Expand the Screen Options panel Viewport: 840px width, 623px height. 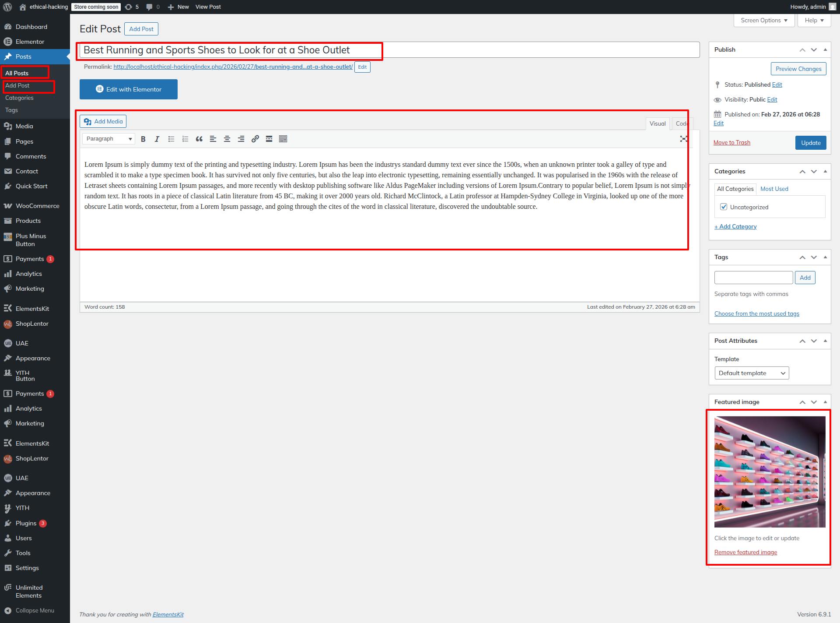764,21
